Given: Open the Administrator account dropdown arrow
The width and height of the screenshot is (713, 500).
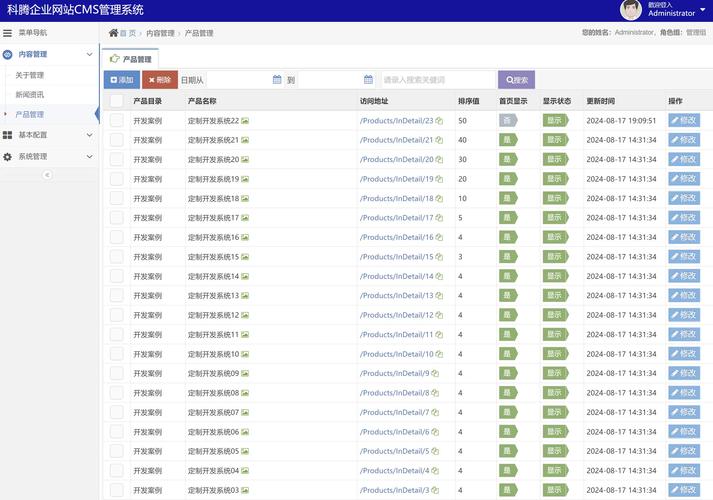Looking at the screenshot, I should click(x=702, y=10).
